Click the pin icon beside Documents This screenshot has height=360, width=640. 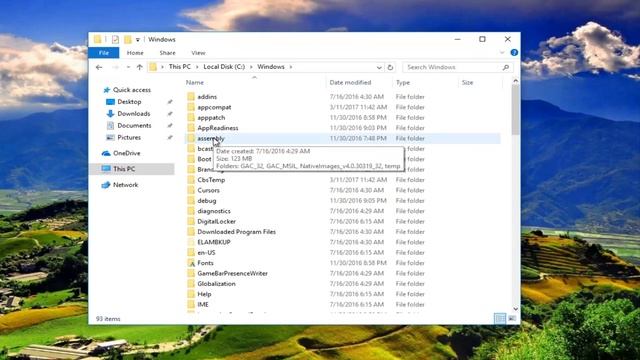tap(170, 125)
